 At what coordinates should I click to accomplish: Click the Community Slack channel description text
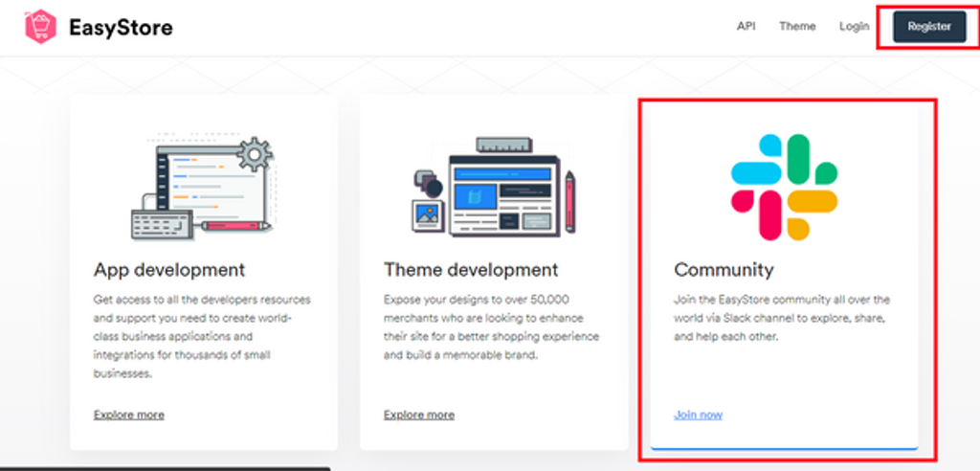[x=781, y=318]
